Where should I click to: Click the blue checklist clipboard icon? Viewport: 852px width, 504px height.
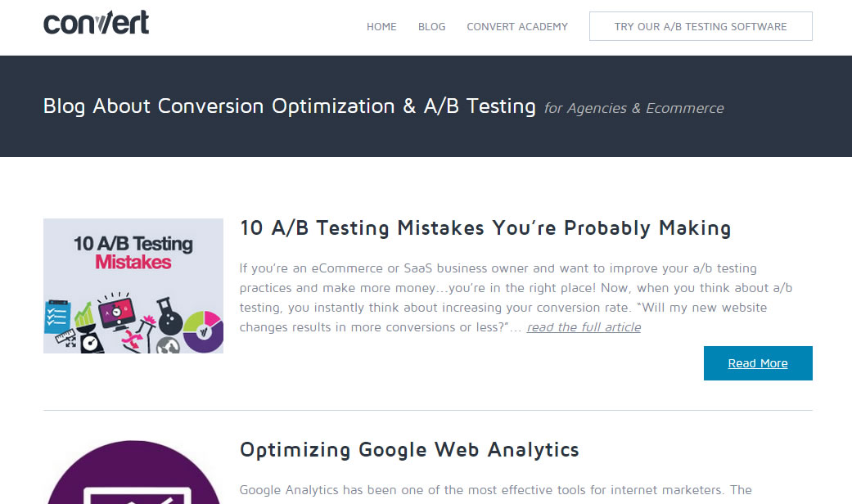pyautogui.click(x=57, y=316)
